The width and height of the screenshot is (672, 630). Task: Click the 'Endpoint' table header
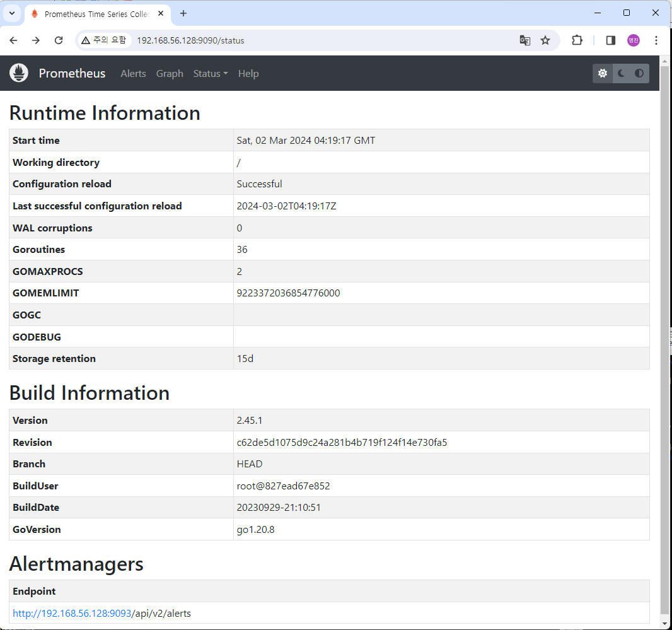[x=34, y=592]
